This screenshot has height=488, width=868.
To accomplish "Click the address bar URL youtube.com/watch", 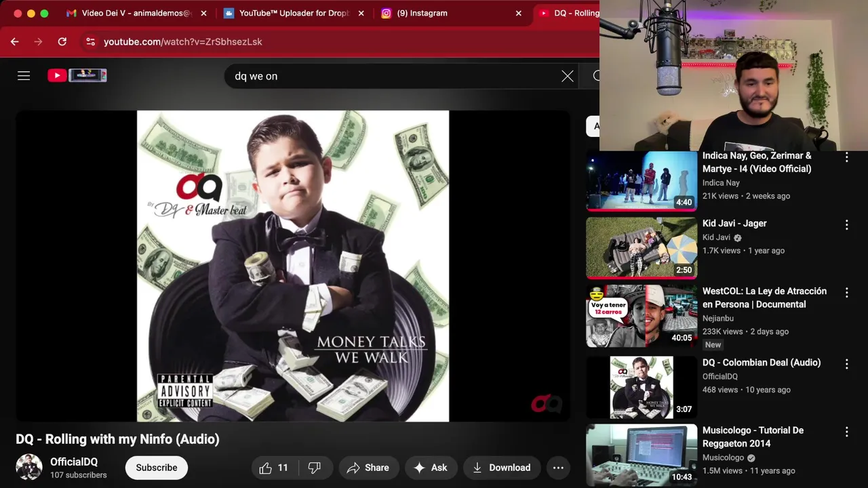I will [x=182, y=41].
